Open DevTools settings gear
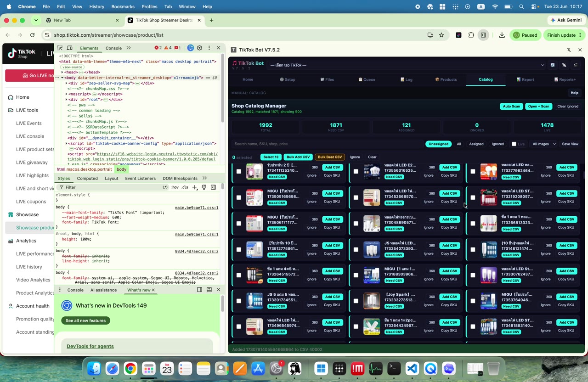 coord(199,48)
